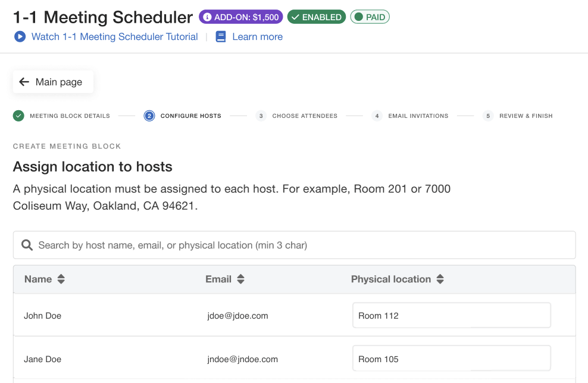Click the book icon next to Learn more
This screenshot has width=588, height=383.
click(x=220, y=37)
